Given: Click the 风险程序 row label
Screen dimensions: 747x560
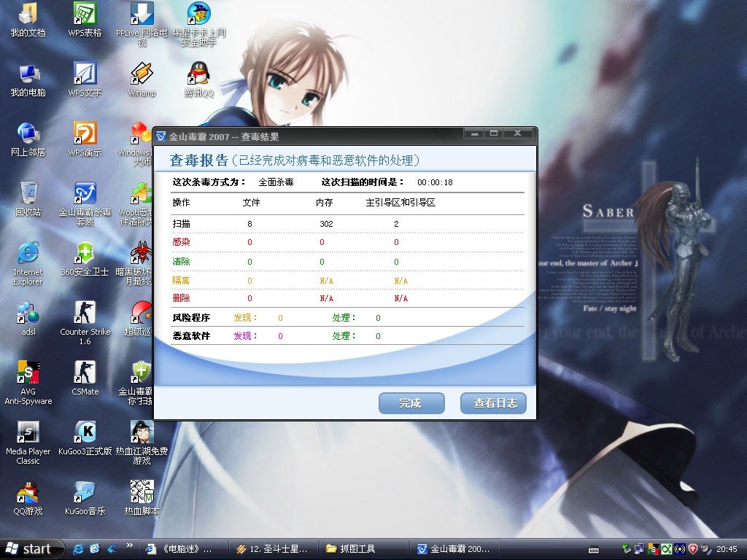Looking at the screenshot, I should (x=191, y=318).
